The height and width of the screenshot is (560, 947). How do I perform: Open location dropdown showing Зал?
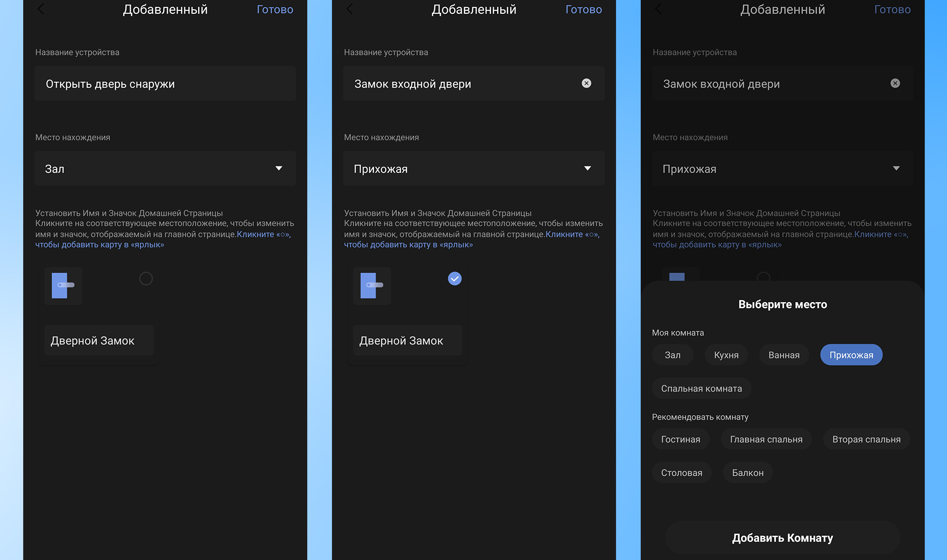165,169
